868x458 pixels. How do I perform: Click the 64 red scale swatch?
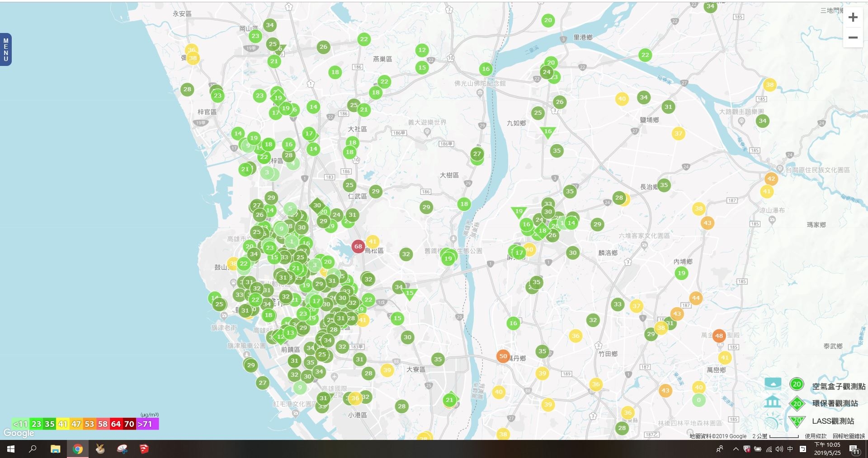click(x=116, y=424)
